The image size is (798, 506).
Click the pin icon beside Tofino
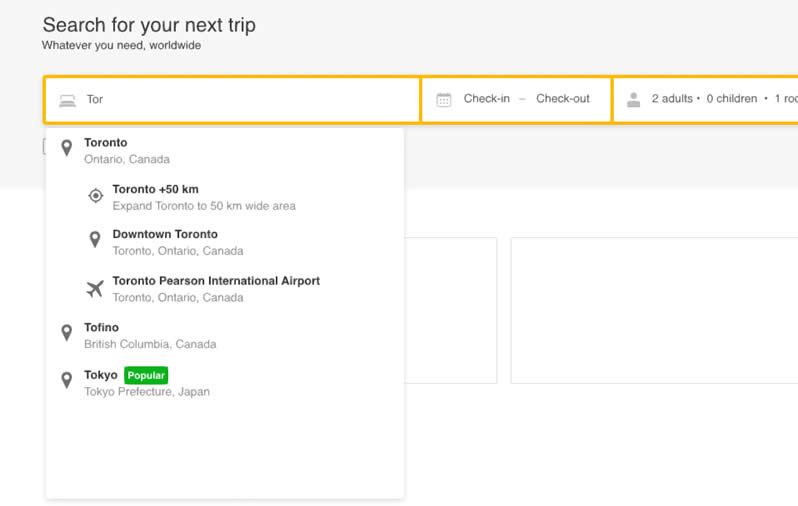pos(67,334)
